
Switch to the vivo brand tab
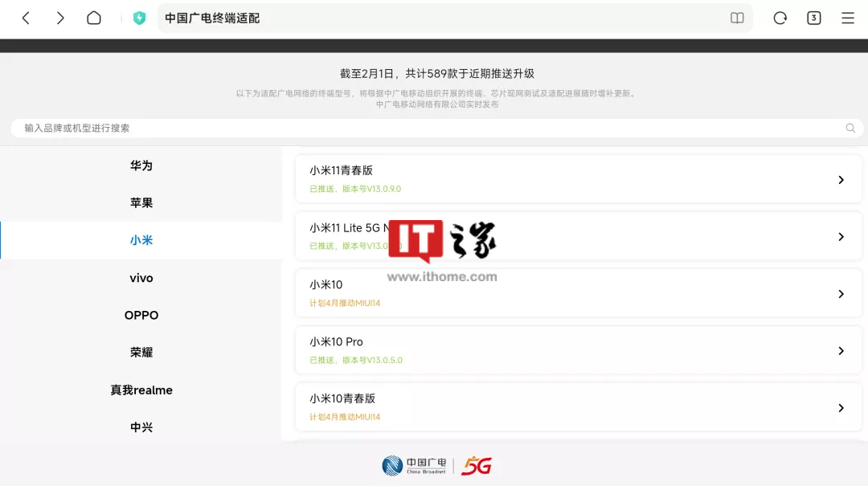tap(141, 278)
